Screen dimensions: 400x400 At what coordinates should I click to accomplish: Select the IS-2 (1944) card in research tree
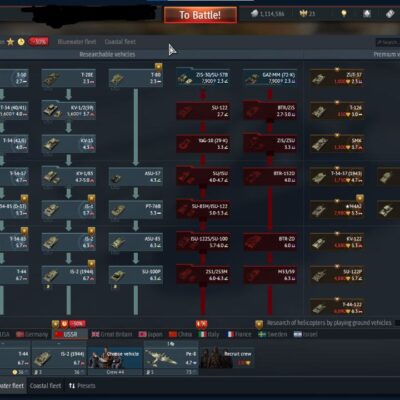click(69, 275)
